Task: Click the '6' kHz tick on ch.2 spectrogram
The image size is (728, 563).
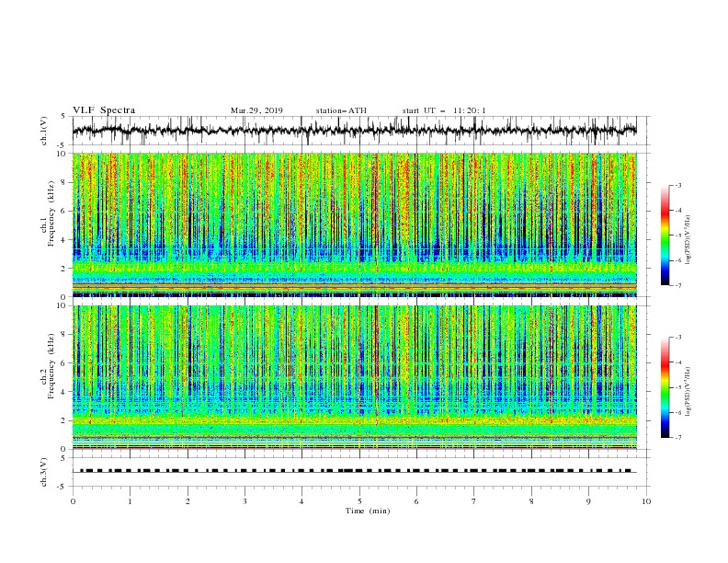Action: click(x=64, y=363)
